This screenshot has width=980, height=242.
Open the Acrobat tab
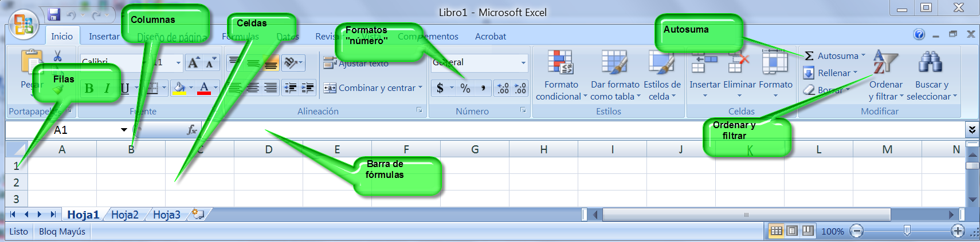tap(491, 36)
